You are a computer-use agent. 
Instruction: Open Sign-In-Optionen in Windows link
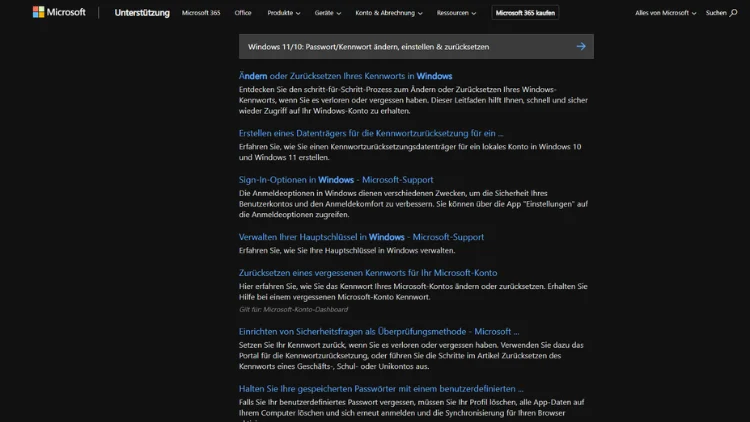[336, 180]
